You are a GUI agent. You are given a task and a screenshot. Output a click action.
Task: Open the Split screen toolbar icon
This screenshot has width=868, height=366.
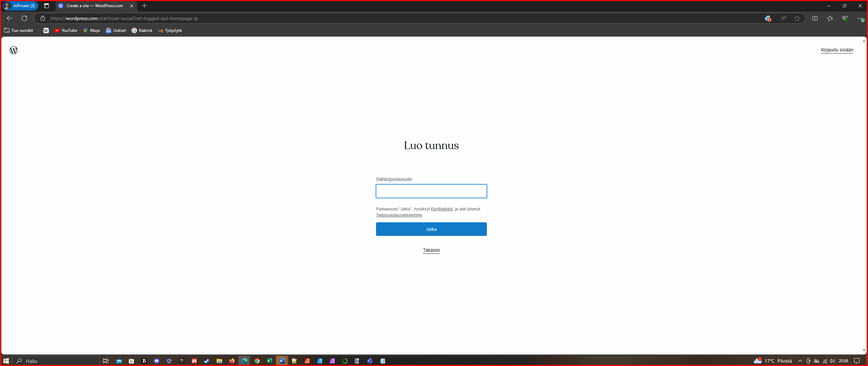pyautogui.click(x=815, y=18)
